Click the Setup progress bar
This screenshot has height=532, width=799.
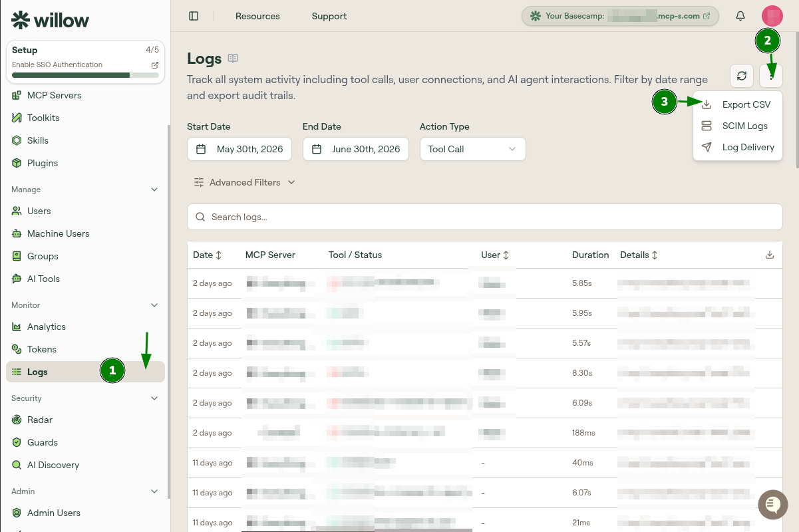(x=85, y=75)
